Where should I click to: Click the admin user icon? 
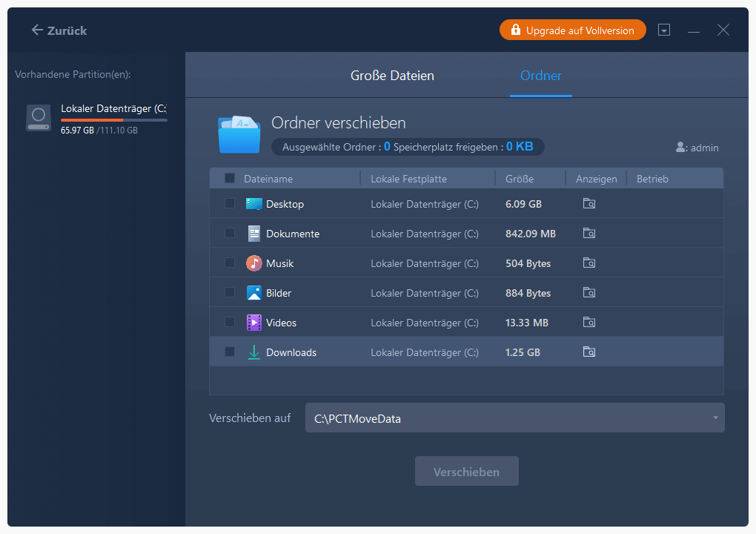(680, 148)
